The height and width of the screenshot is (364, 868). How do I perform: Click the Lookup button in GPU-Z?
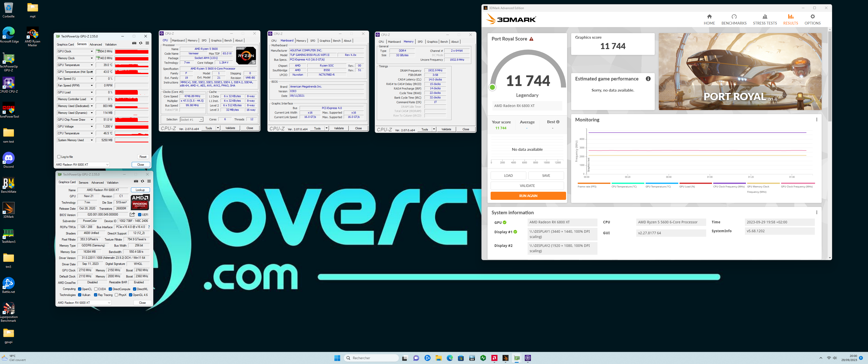[x=140, y=190]
